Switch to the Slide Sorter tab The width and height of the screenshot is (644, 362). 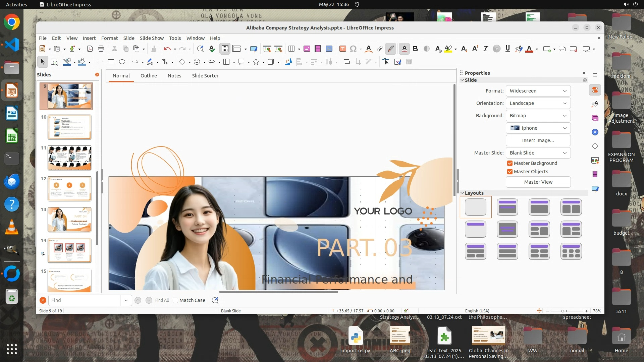205,76
